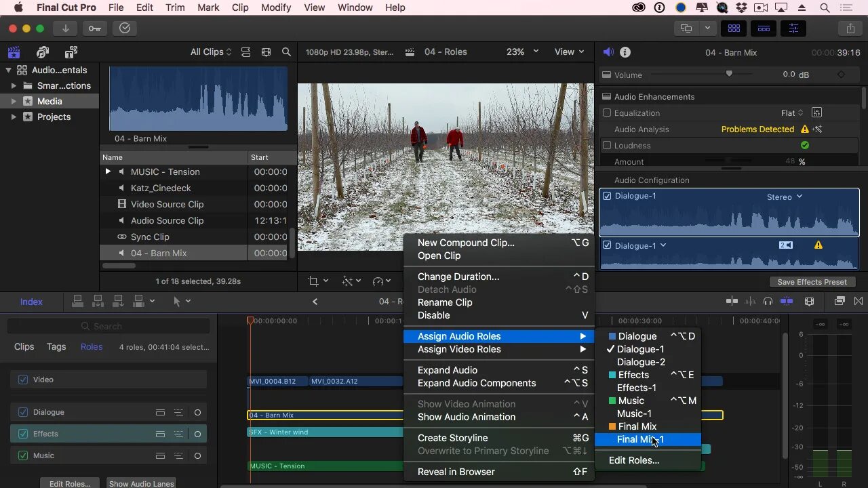Viewport: 868px width, 488px height.
Task: Click the Index button
Action: coord(31,302)
